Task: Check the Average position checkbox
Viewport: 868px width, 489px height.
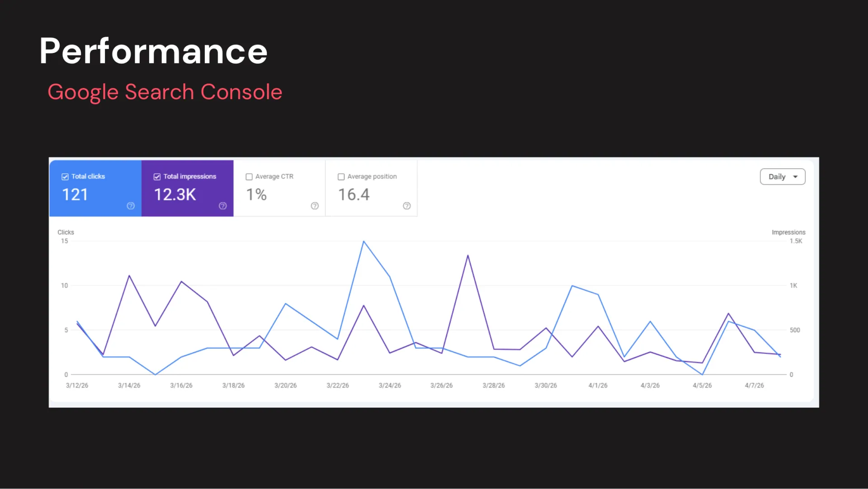Action: 341,177
